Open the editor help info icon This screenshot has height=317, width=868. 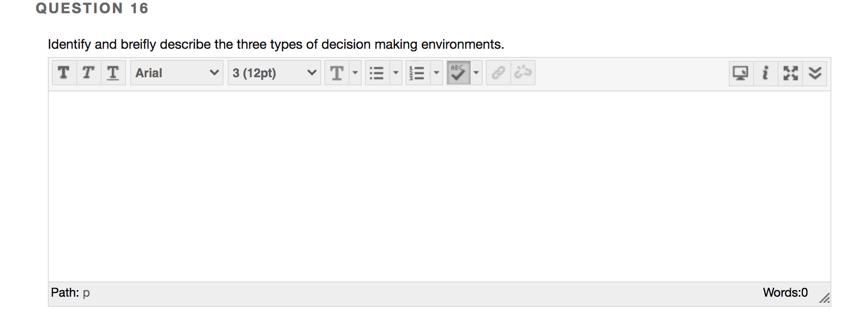tap(765, 73)
